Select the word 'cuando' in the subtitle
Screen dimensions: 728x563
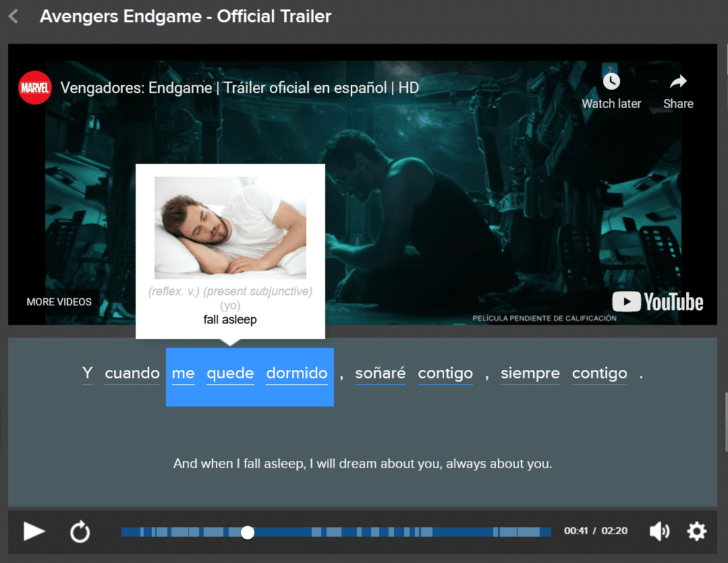(x=132, y=373)
